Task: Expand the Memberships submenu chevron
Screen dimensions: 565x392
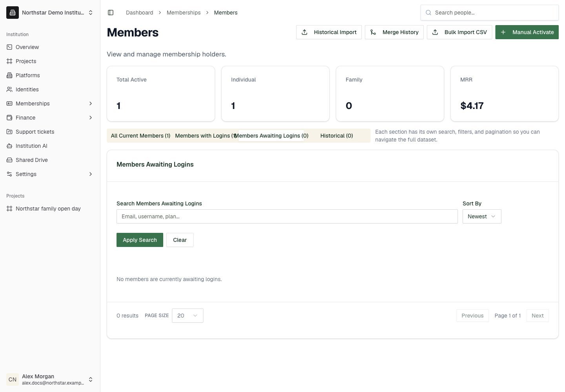Action: [91, 103]
